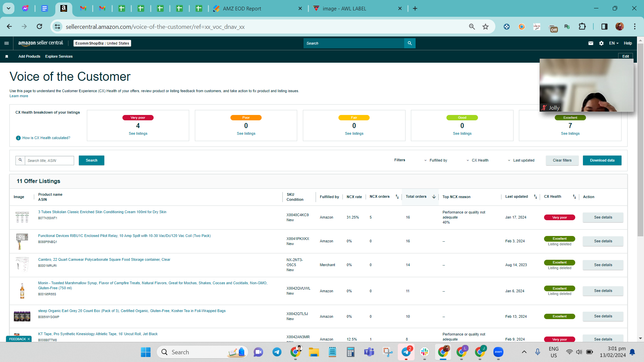Click the teal Search button

pos(91,161)
